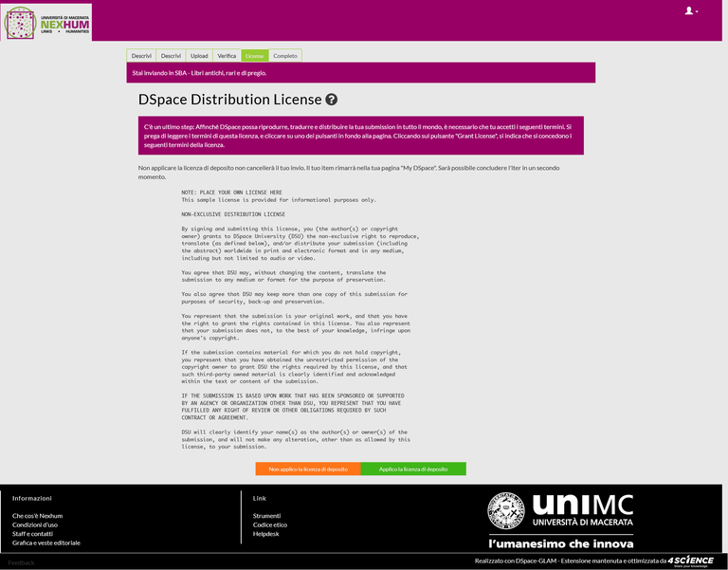Click the help question mark icon
Screen dimensions: 728x570
(x=331, y=100)
